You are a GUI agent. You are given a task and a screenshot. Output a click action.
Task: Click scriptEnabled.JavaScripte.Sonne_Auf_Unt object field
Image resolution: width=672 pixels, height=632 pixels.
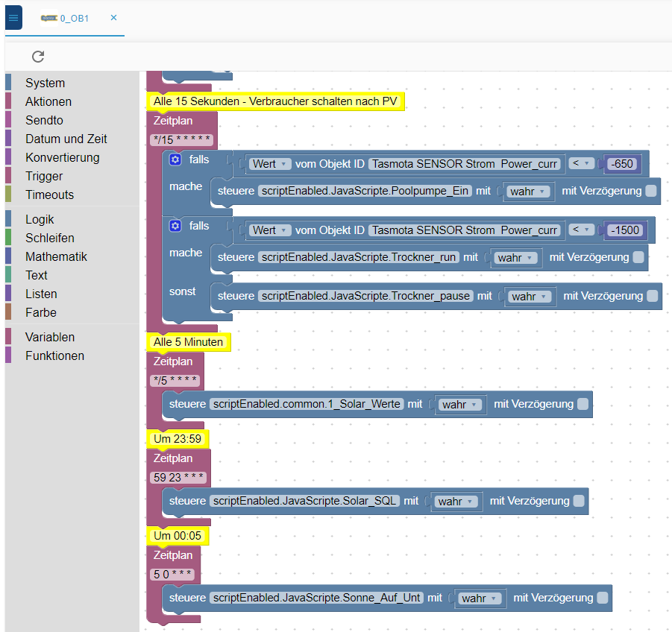click(317, 598)
